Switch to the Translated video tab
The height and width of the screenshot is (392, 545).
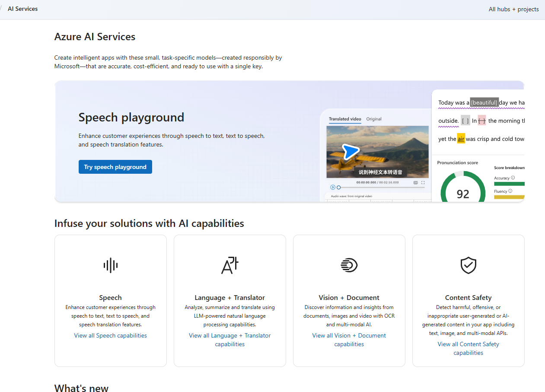(345, 119)
